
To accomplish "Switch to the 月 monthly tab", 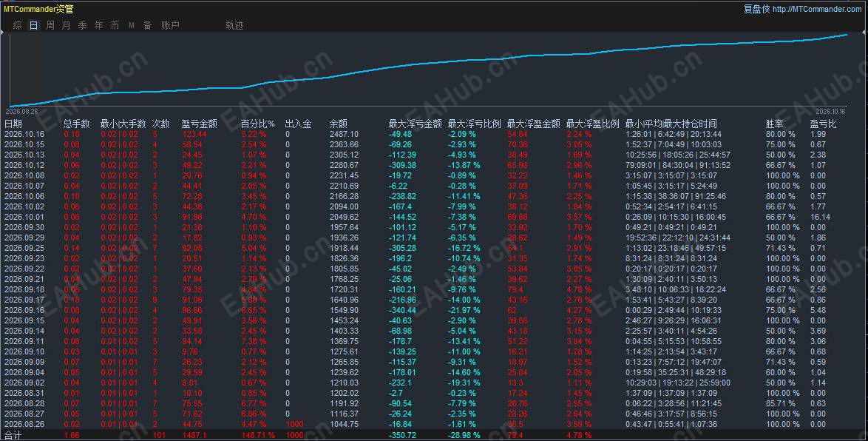I will click(67, 25).
